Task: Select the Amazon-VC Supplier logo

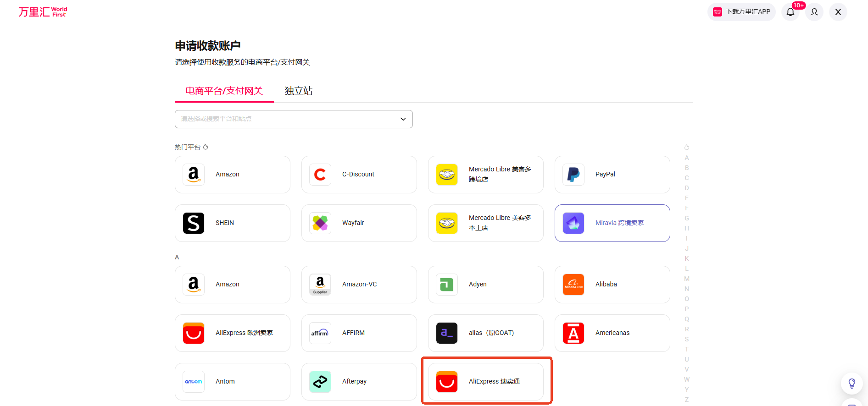Action: pos(320,285)
